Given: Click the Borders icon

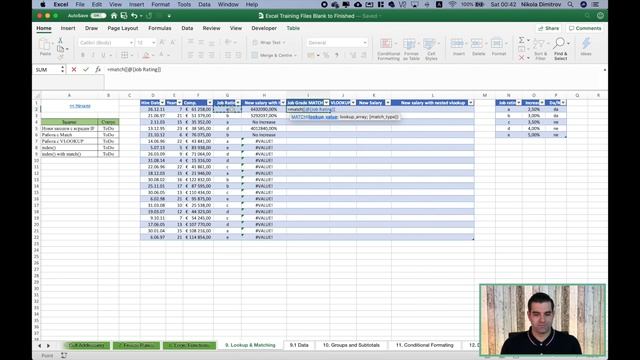Looking at the screenshot, I should pos(124,55).
